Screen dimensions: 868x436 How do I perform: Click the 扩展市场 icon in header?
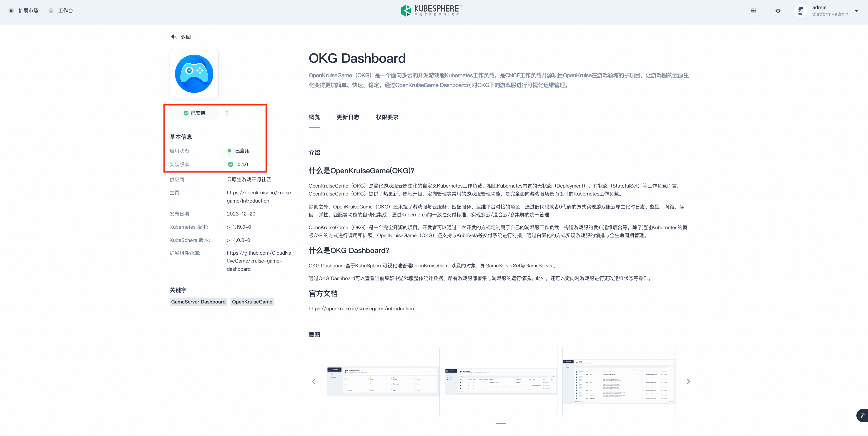click(x=11, y=11)
